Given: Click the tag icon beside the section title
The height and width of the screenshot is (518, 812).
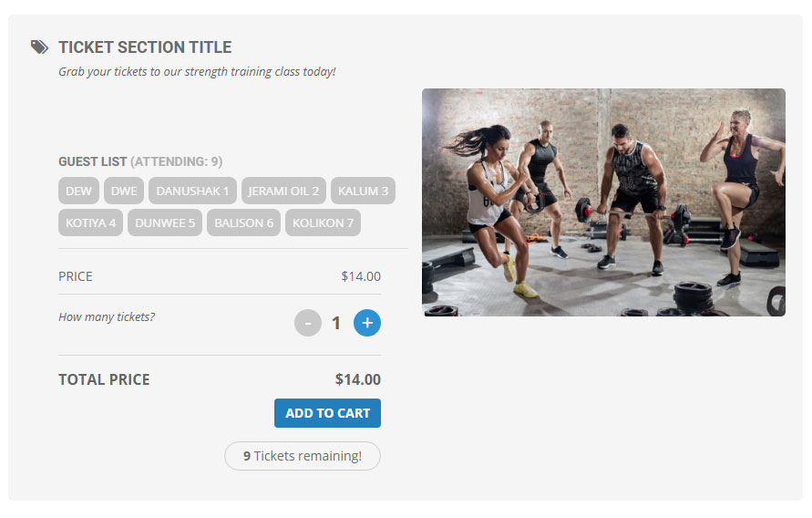Looking at the screenshot, I should click(39, 47).
